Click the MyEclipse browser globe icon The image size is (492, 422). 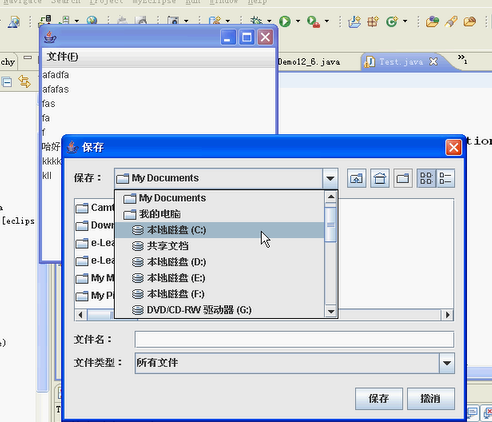(x=92, y=21)
